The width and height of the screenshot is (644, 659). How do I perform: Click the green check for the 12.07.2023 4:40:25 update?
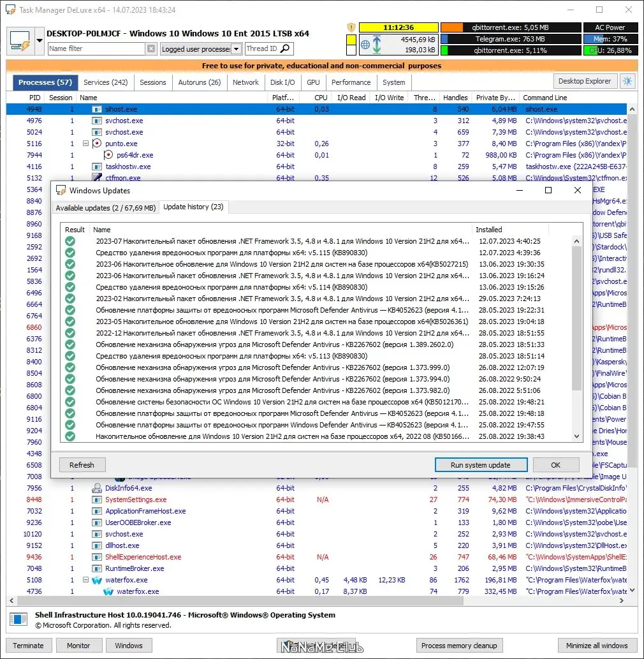(x=70, y=241)
